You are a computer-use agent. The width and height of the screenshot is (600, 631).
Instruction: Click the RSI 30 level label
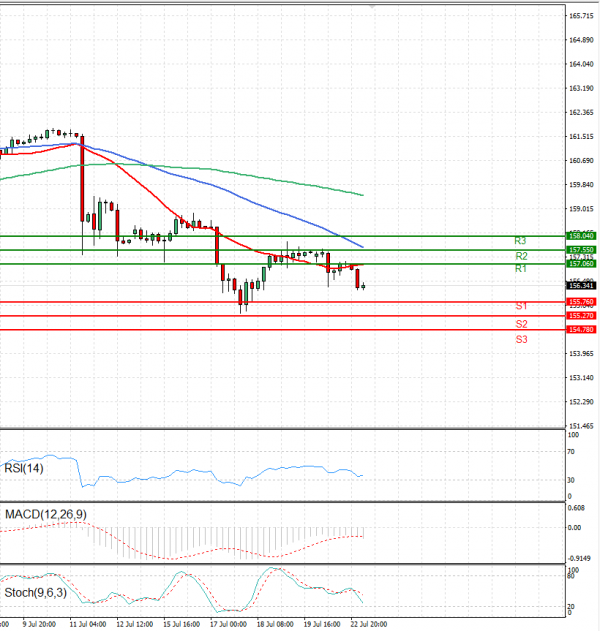pyautogui.click(x=571, y=480)
